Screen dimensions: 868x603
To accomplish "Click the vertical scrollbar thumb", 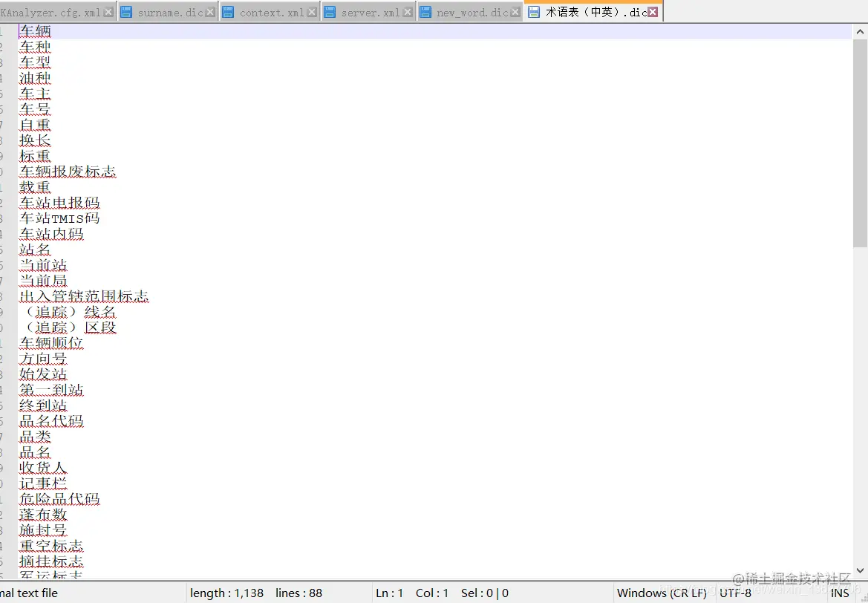I will (861, 143).
